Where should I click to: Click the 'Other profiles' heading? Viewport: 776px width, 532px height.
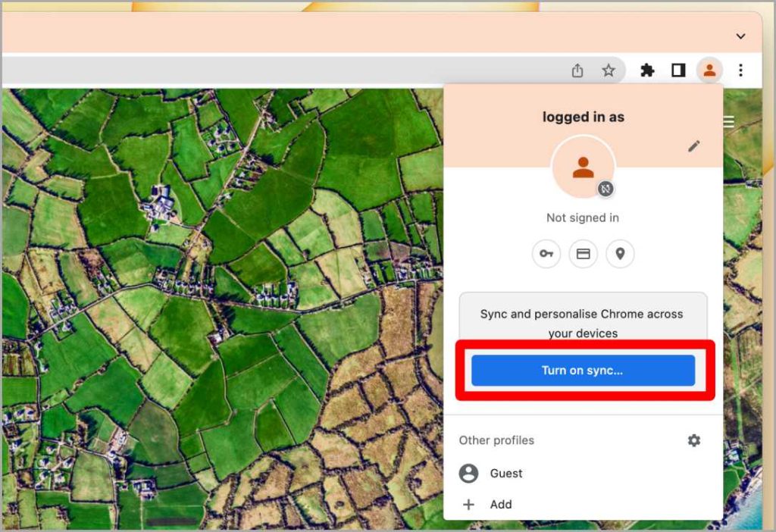496,440
